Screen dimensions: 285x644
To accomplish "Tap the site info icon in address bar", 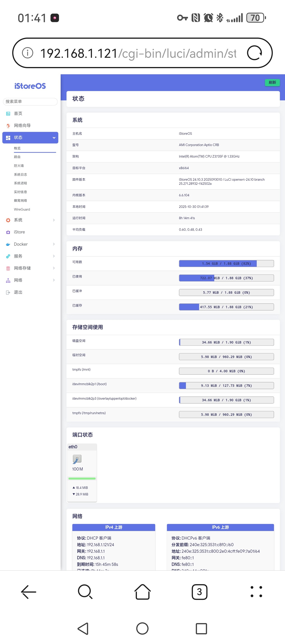I will coord(27,53).
